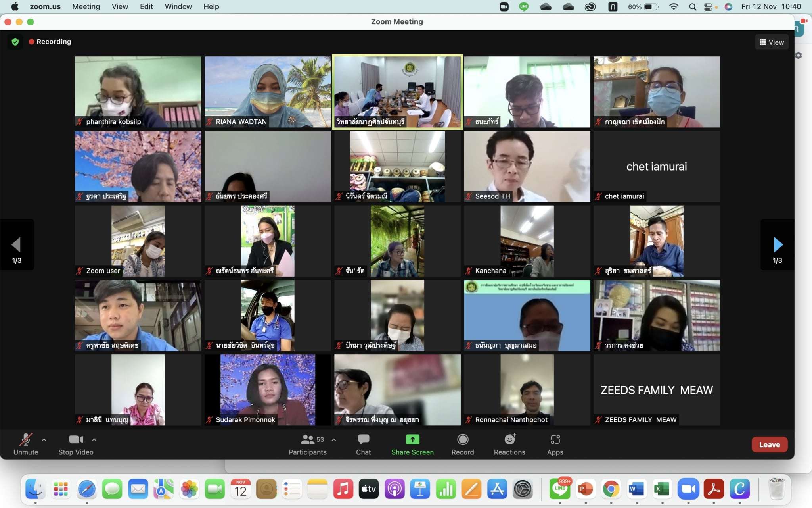The width and height of the screenshot is (812, 508).
Task: Click the green encryption shield icon
Action: click(x=15, y=42)
